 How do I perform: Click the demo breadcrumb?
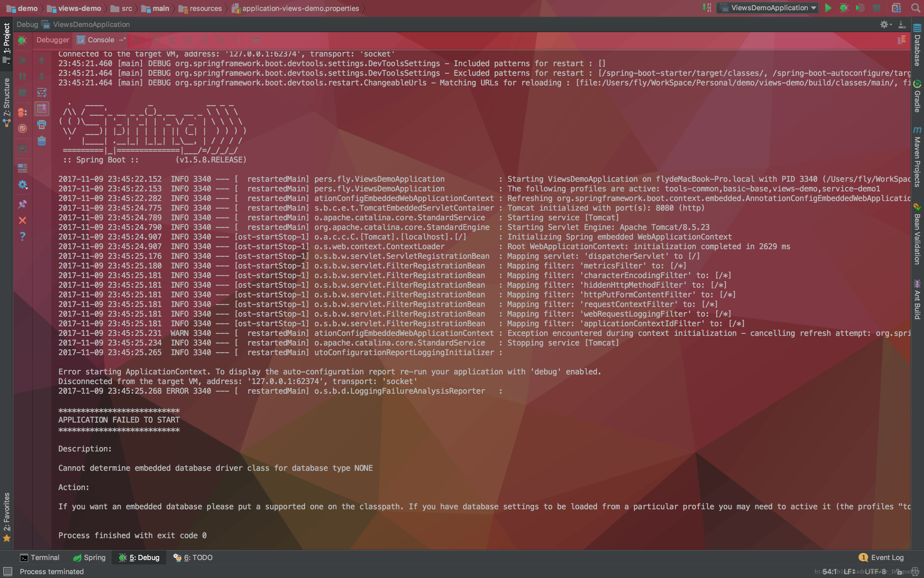click(22, 8)
